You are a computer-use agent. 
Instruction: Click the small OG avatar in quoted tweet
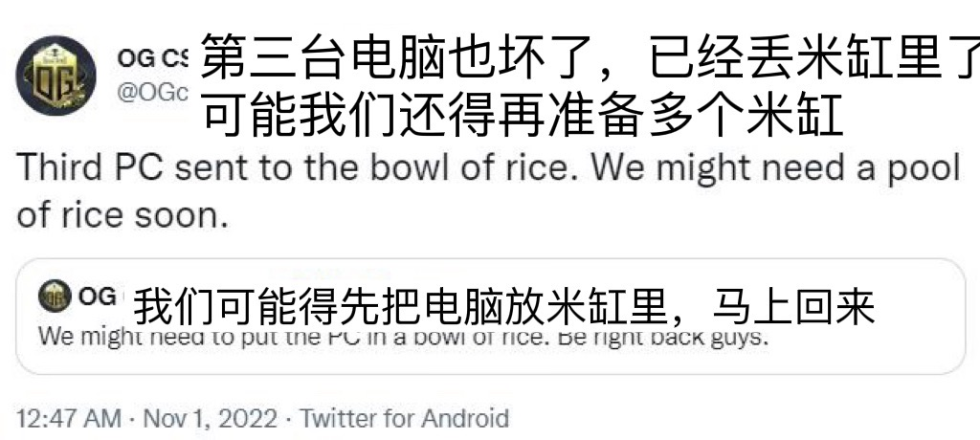coord(55,296)
